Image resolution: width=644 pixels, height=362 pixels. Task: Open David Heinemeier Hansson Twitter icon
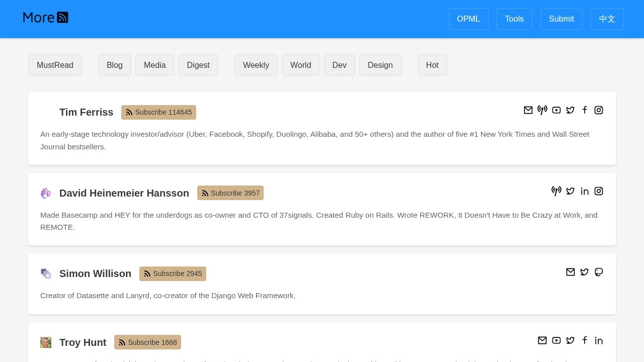click(x=571, y=191)
